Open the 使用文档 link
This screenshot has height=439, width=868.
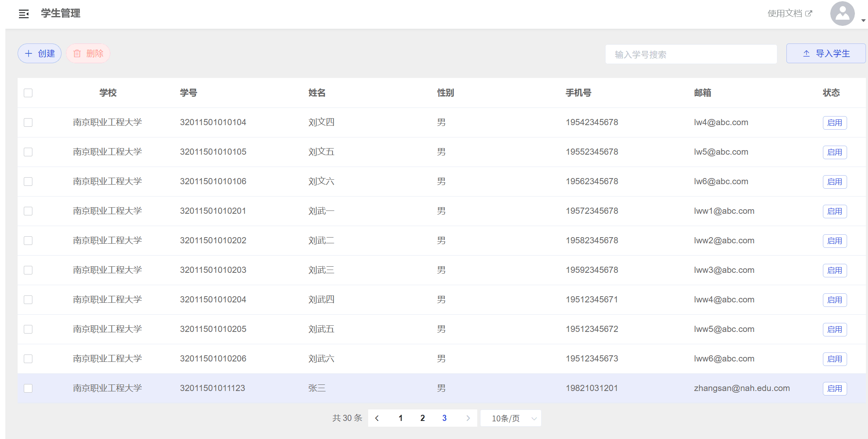pyautogui.click(x=784, y=14)
